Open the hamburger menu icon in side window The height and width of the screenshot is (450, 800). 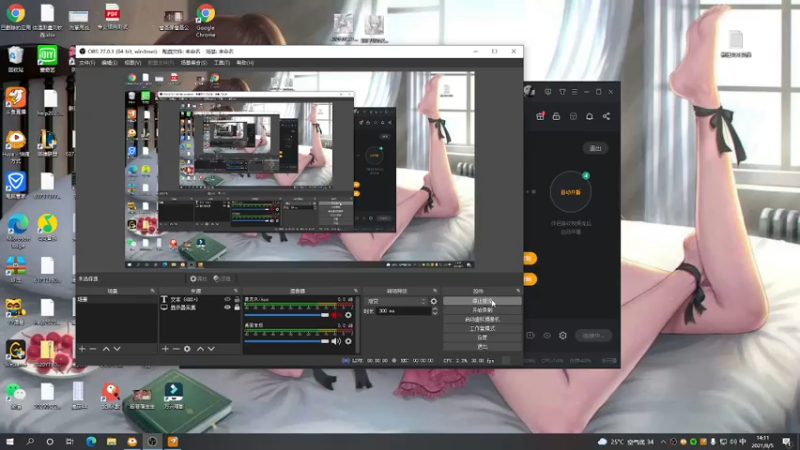point(574,92)
